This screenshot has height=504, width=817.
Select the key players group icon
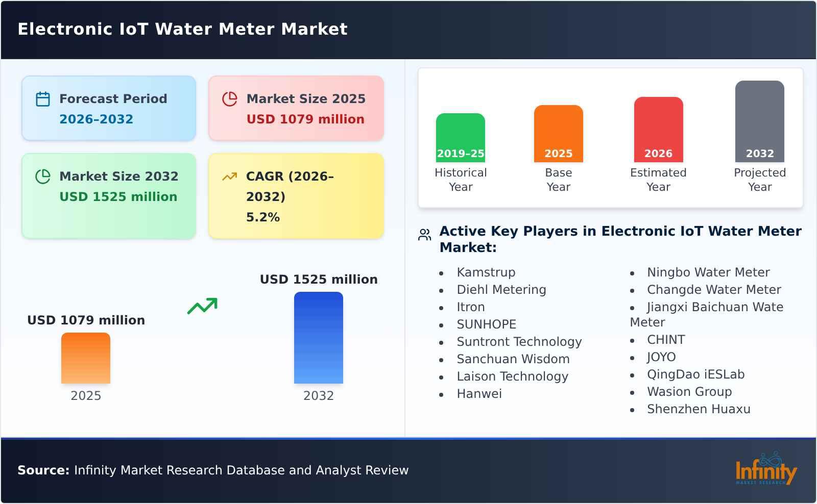point(424,235)
